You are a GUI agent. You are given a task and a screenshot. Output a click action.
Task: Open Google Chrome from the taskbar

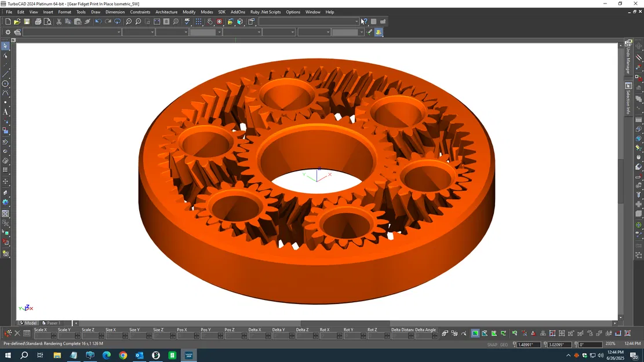click(x=123, y=355)
